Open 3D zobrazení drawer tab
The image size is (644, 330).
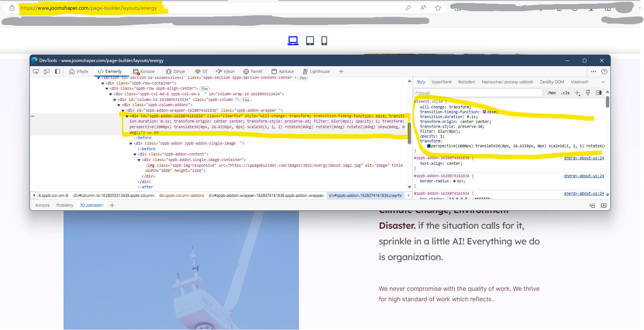tap(92, 205)
